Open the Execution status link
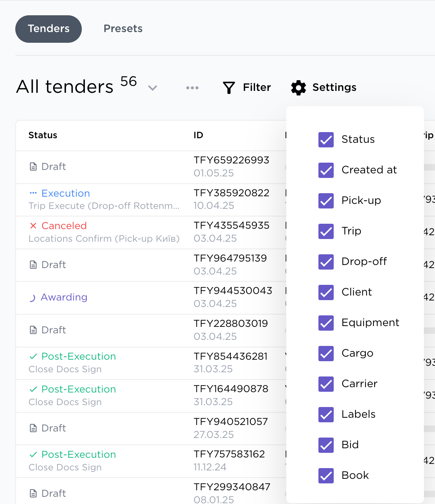The image size is (435, 504). click(66, 193)
